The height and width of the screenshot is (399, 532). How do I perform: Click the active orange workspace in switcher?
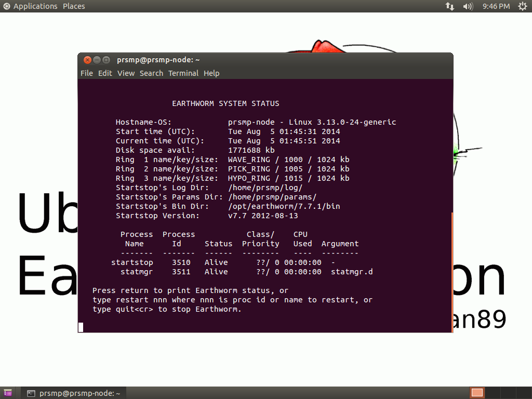coord(477,393)
